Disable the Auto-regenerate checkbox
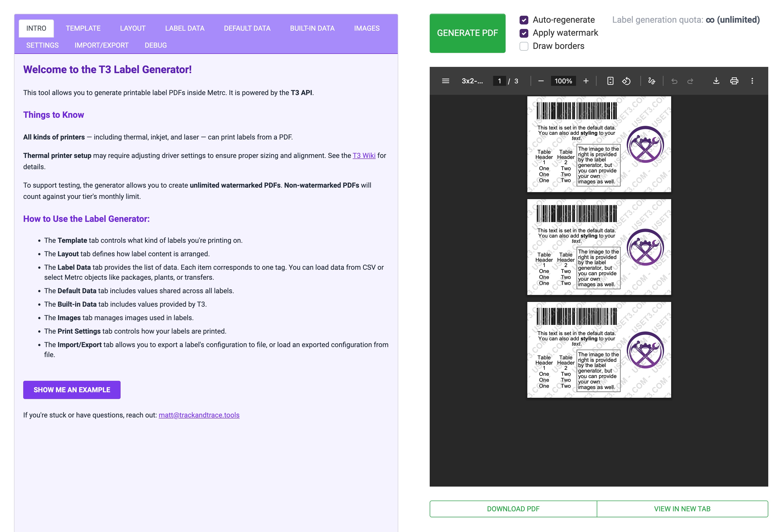783x532 pixels. [x=524, y=20]
